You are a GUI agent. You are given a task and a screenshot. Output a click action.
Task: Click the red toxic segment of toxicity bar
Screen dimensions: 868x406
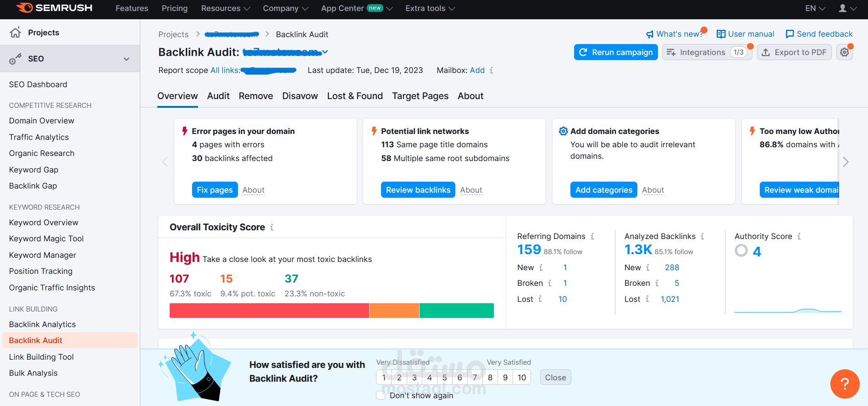(269, 311)
